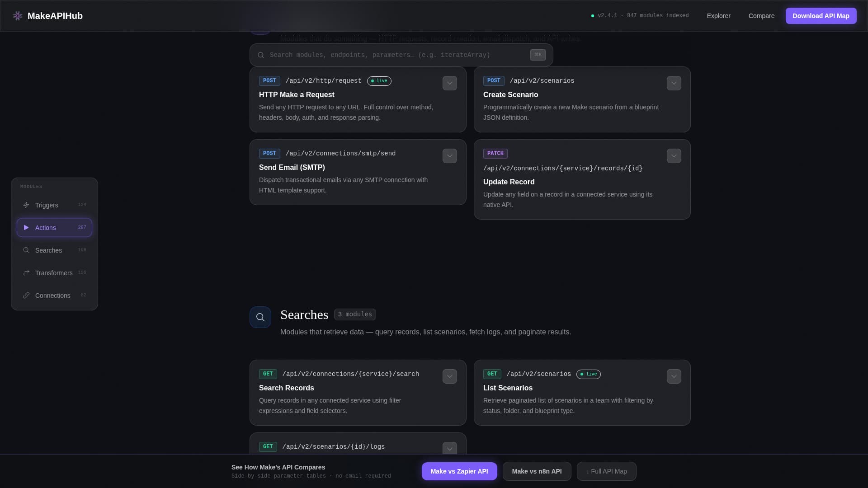Click the Send Email (SMTP) title
This screenshot has width=868, height=488.
click(292, 168)
